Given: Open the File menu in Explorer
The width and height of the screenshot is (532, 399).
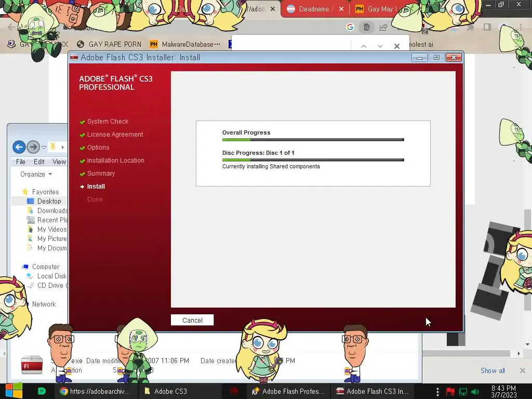Looking at the screenshot, I should pyautogui.click(x=21, y=162).
